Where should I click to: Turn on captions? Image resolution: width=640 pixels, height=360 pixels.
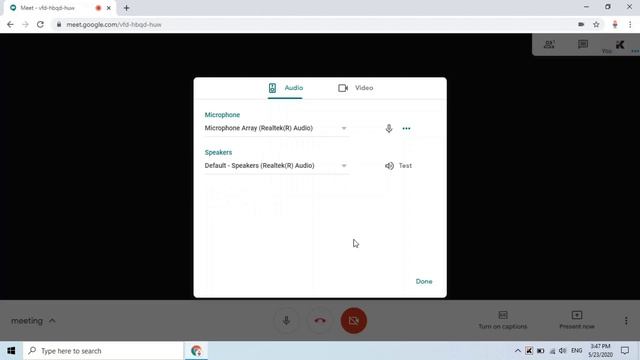[x=502, y=320]
